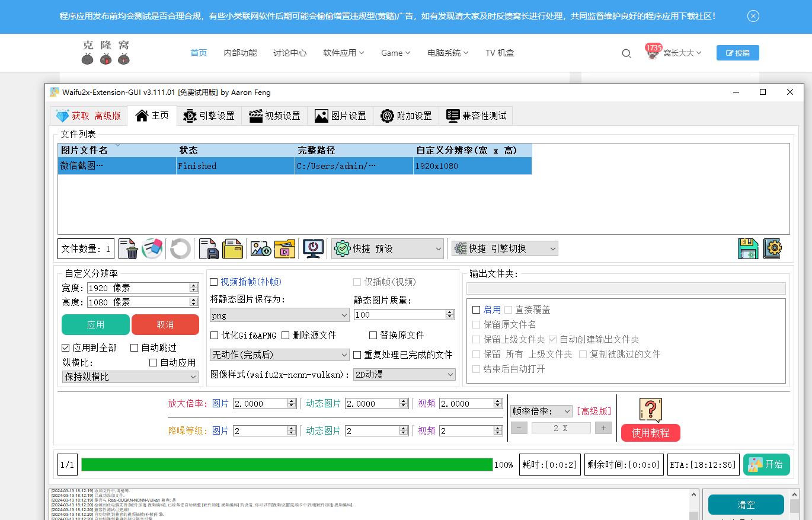This screenshot has height=520, width=812.
Task: Click the 视频 降噪等级 stepper arrows
Action: click(498, 430)
